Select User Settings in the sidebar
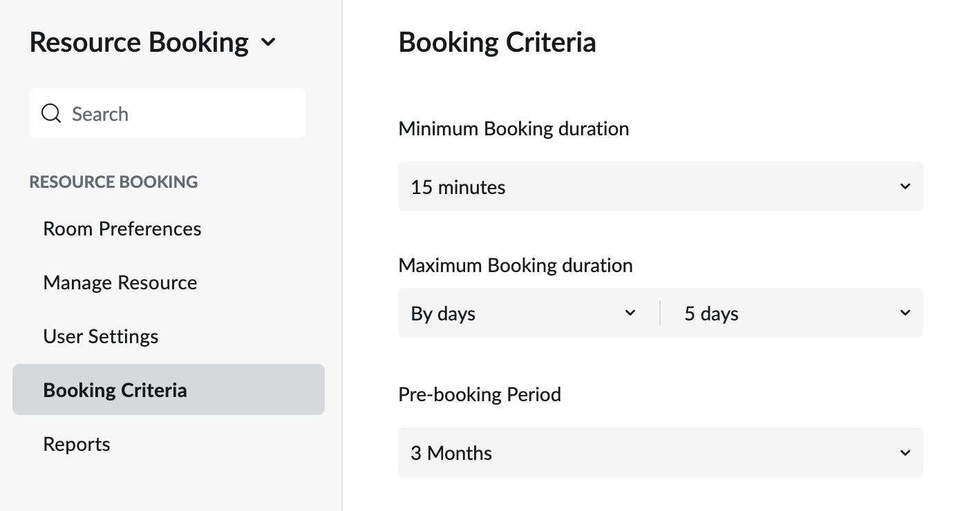980x511 pixels. pos(101,336)
